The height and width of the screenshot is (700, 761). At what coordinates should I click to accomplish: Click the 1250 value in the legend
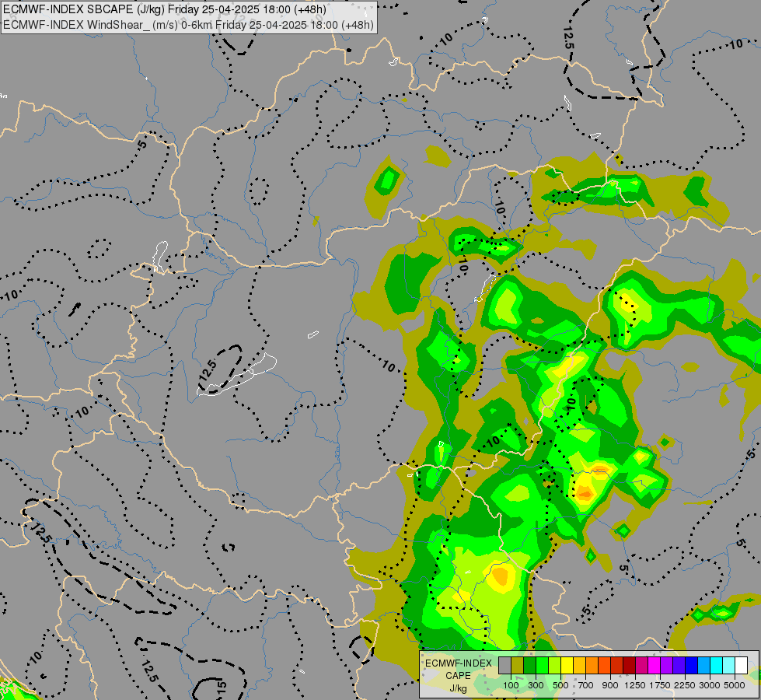635,685
